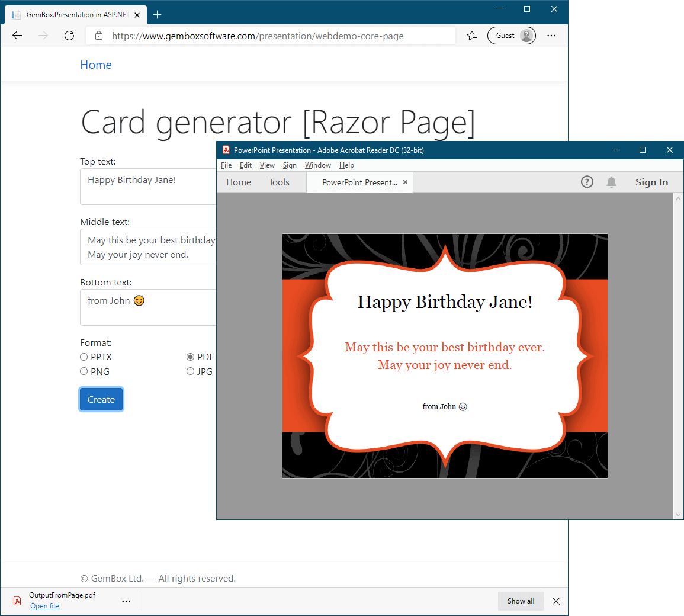Reload the page with refresh icon

pos(69,36)
